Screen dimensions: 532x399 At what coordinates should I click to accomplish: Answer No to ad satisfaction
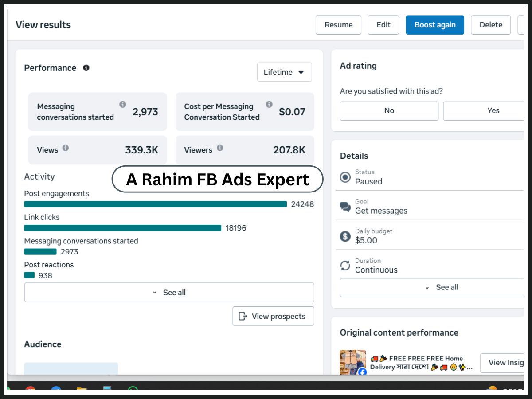coord(389,111)
